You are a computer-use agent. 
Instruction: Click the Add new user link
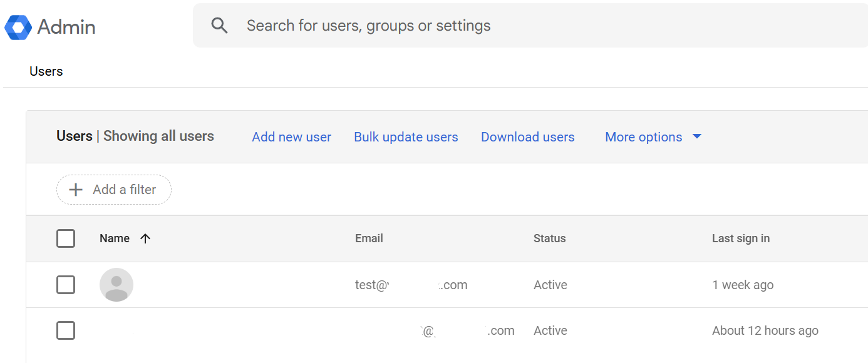tap(291, 137)
